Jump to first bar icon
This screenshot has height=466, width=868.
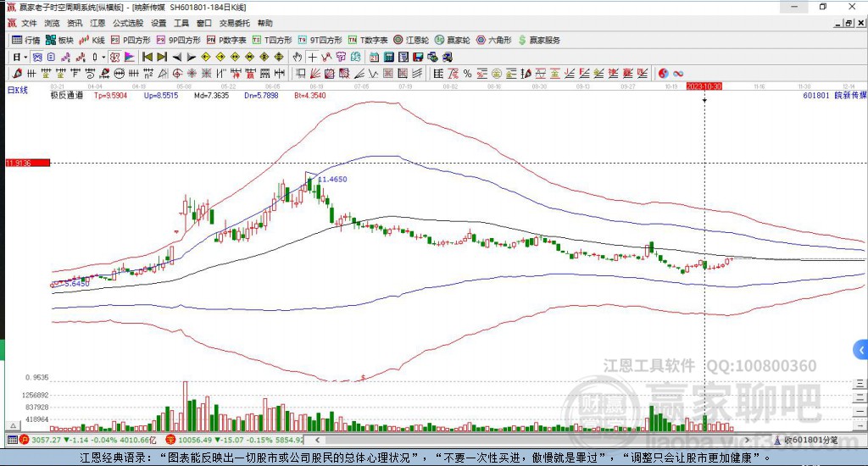pyautogui.click(x=147, y=57)
